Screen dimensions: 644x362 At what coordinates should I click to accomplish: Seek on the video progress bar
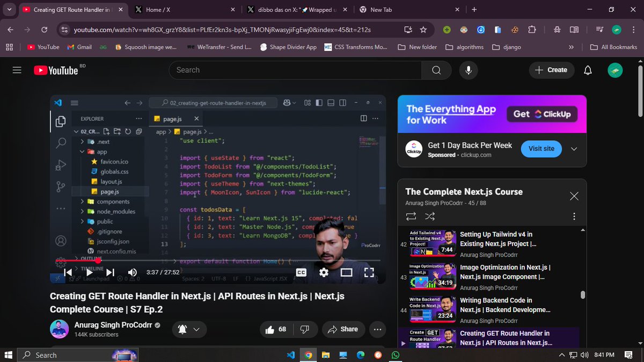click(217, 261)
